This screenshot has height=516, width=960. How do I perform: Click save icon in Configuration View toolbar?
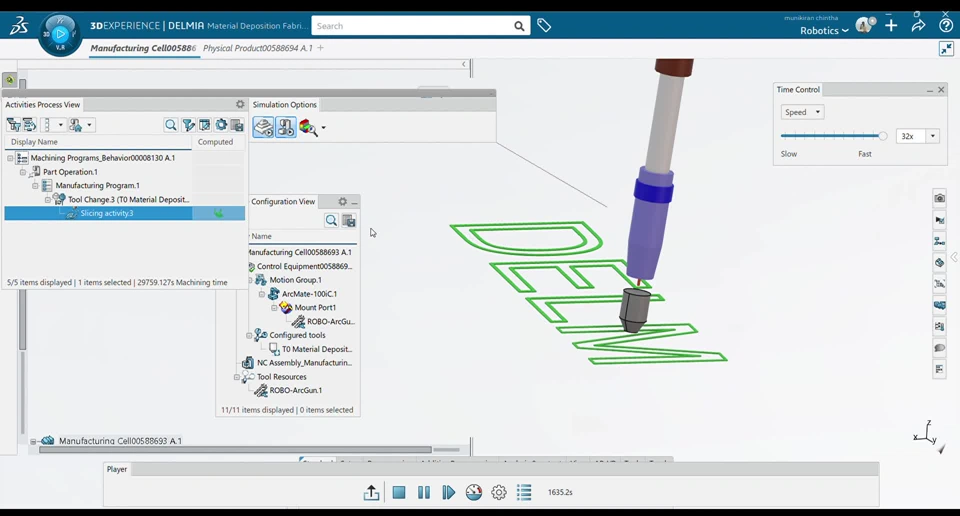click(x=349, y=221)
